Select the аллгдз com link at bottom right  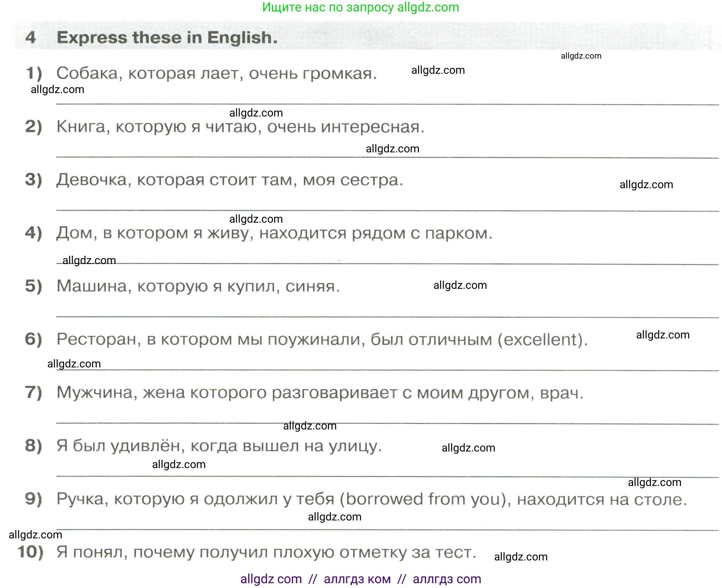[x=445, y=579]
